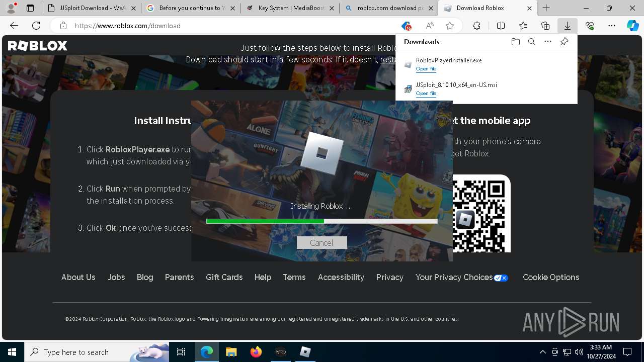The image size is (644, 362).
Task: Open Cookie Options footer link
Action: [551, 277]
